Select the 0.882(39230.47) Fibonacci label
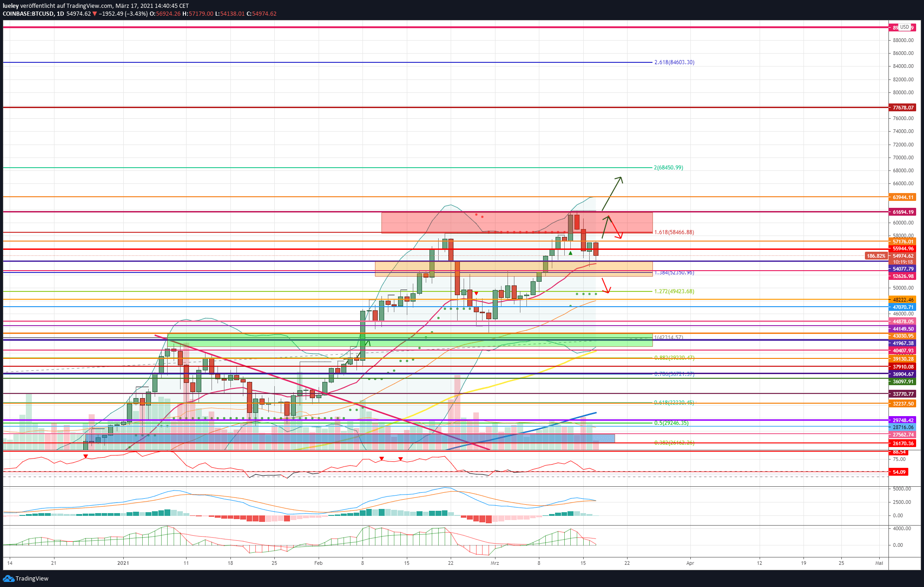 click(x=674, y=358)
